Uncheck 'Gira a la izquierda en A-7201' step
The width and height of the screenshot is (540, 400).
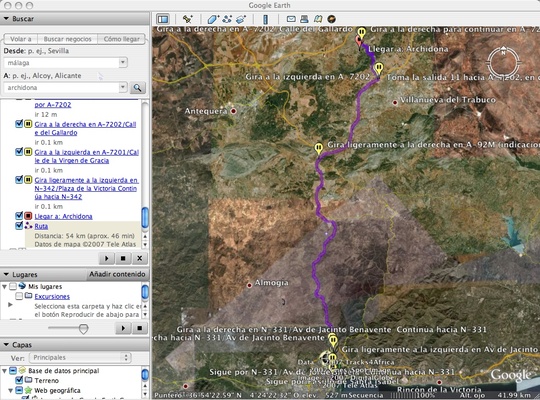click(19, 152)
